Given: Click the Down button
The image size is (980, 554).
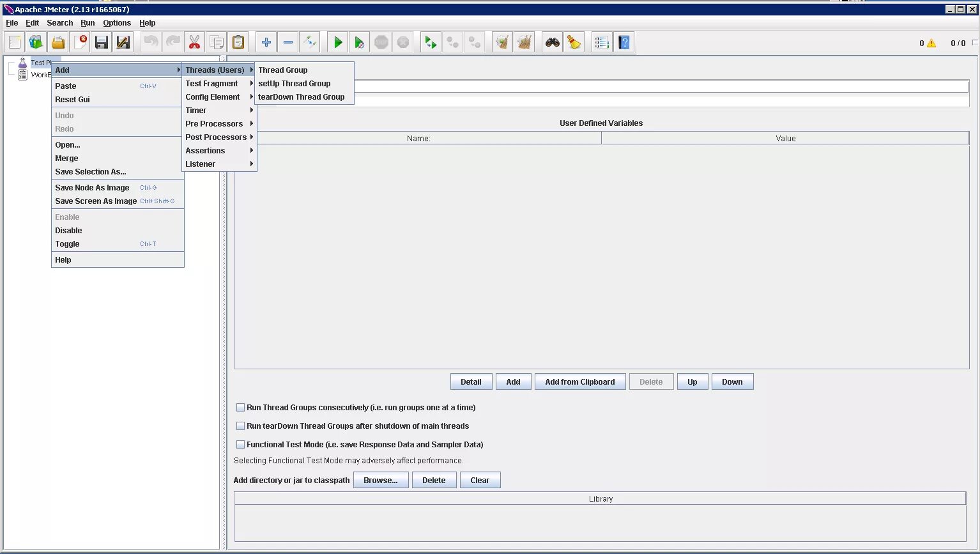Looking at the screenshot, I should [732, 382].
